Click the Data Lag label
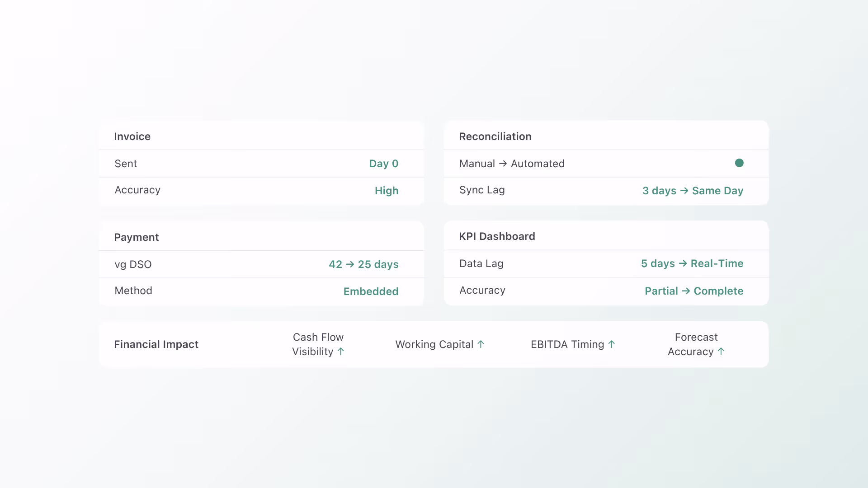This screenshot has width=868, height=488. [481, 263]
